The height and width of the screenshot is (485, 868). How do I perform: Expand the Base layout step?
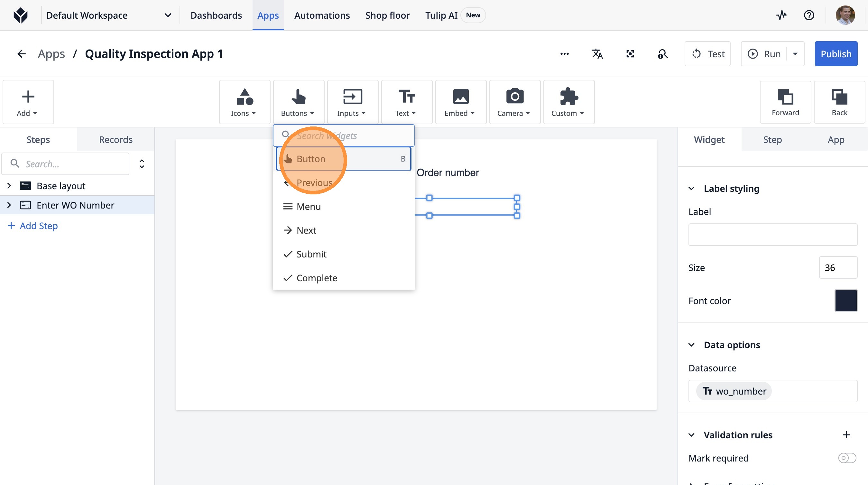pos(9,186)
